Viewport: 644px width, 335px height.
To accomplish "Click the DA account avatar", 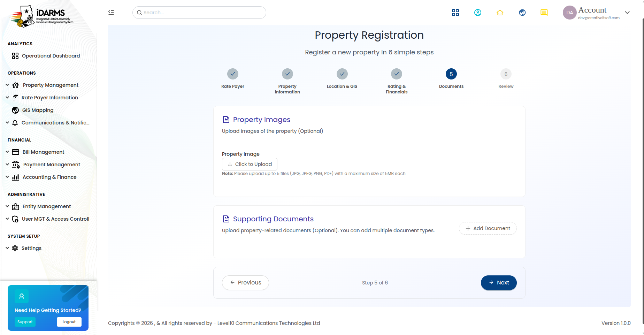I will tap(570, 13).
